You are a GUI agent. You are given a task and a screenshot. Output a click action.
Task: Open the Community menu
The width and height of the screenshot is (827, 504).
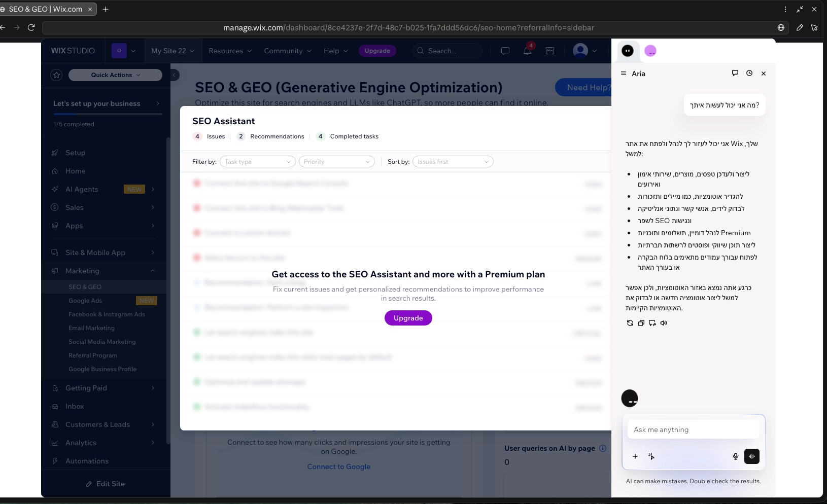tap(288, 51)
